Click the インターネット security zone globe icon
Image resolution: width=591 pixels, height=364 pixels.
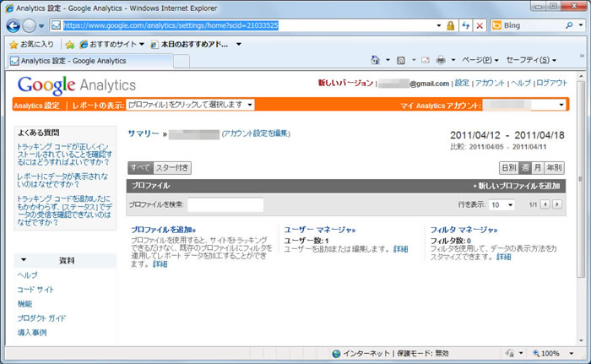336,354
